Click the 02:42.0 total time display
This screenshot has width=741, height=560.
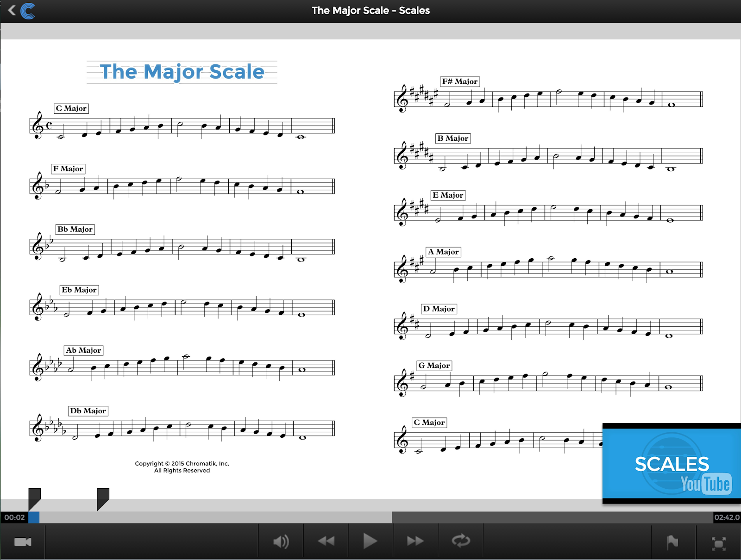coord(727,517)
